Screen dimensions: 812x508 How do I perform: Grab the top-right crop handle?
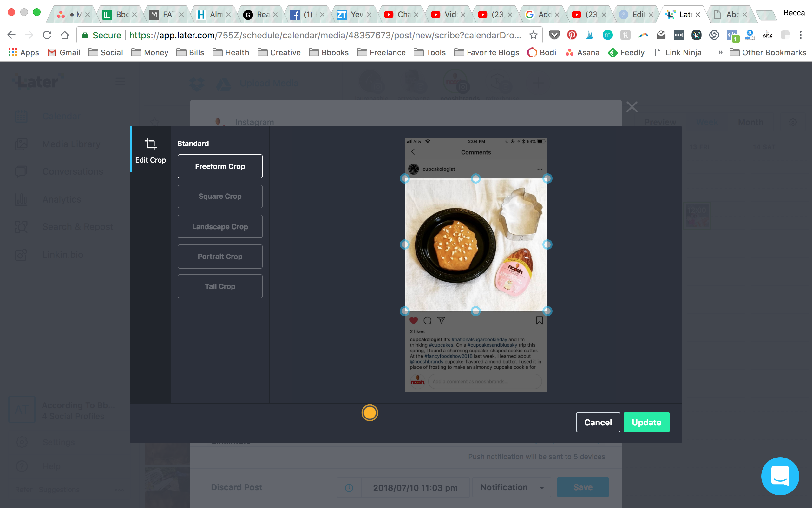pyautogui.click(x=547, y=178)
